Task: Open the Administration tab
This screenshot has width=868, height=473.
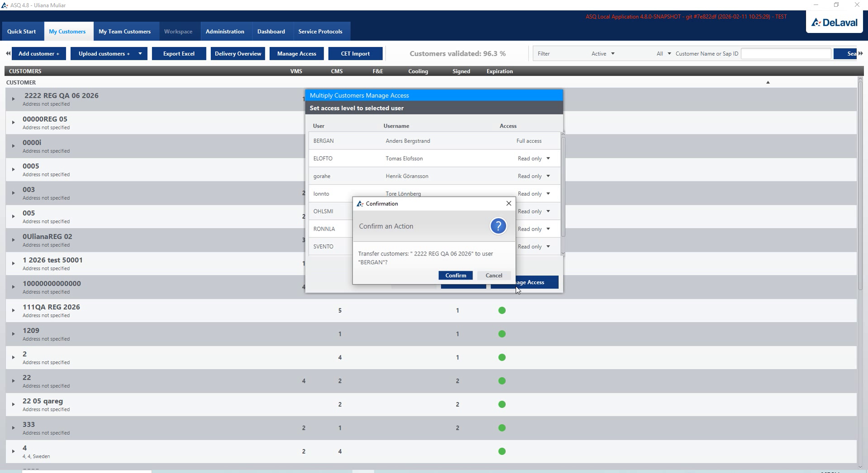Action: tap(225, 31)
